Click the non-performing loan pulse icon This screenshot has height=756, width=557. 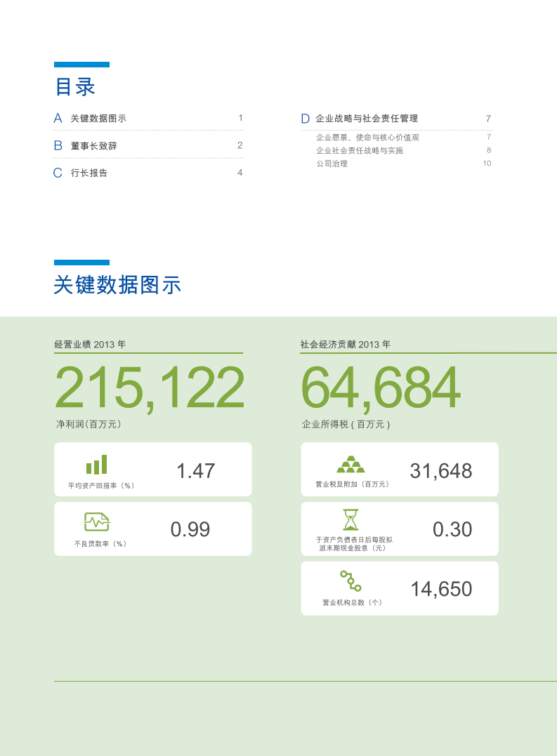pos(97,522)
